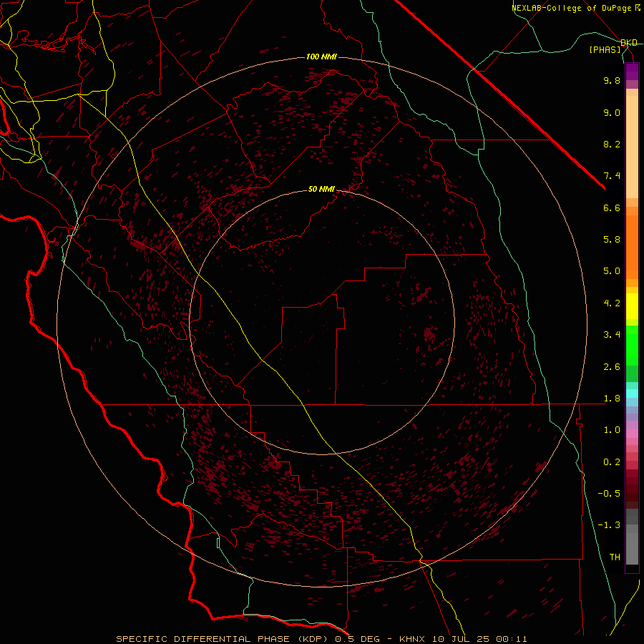The height and width of the screenshot is (644, 644).
Task: Pick the pink segment of the color bar
Action: [632, 434]
